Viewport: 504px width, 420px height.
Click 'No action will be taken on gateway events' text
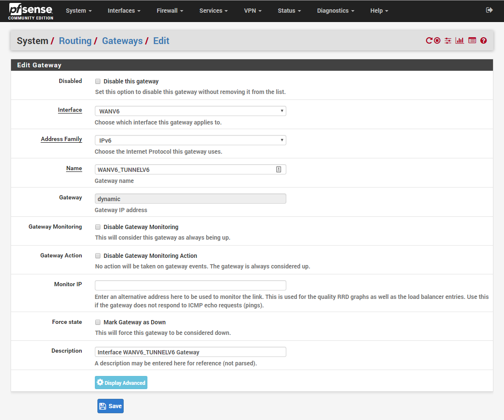(202, 266)
